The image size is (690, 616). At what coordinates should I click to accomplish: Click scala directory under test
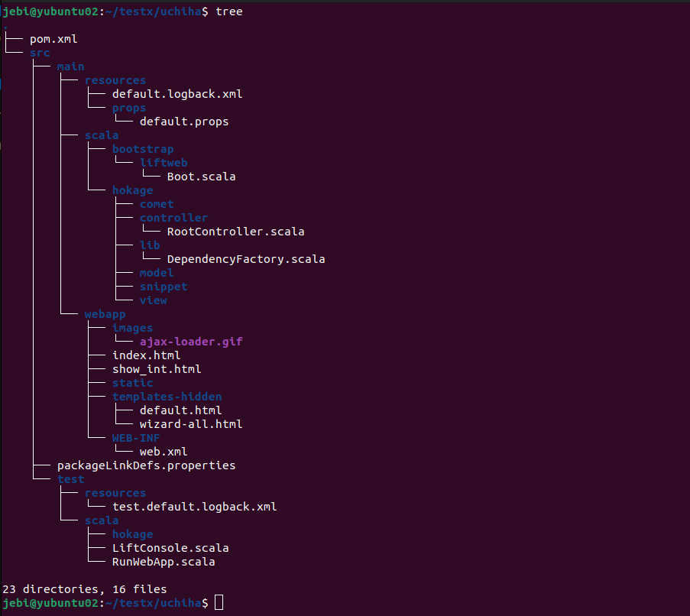pos(101,520)
